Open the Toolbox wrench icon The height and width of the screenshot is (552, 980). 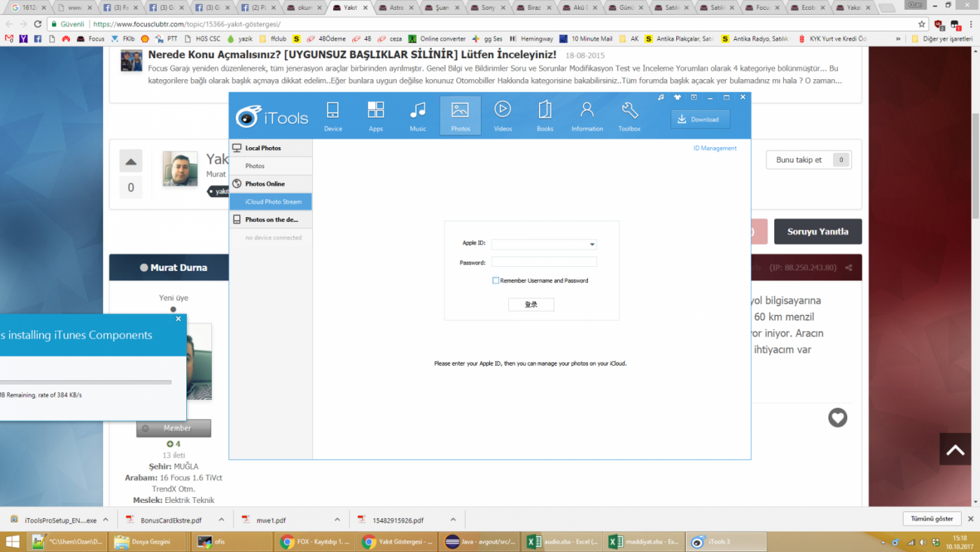(x=629, y=116)
